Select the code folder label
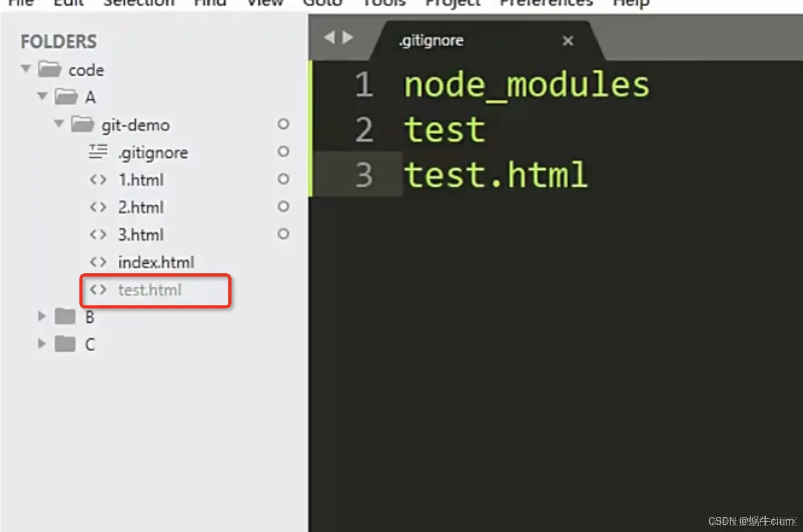The width and height of the screenshot is (803, 532). (86, 70)
